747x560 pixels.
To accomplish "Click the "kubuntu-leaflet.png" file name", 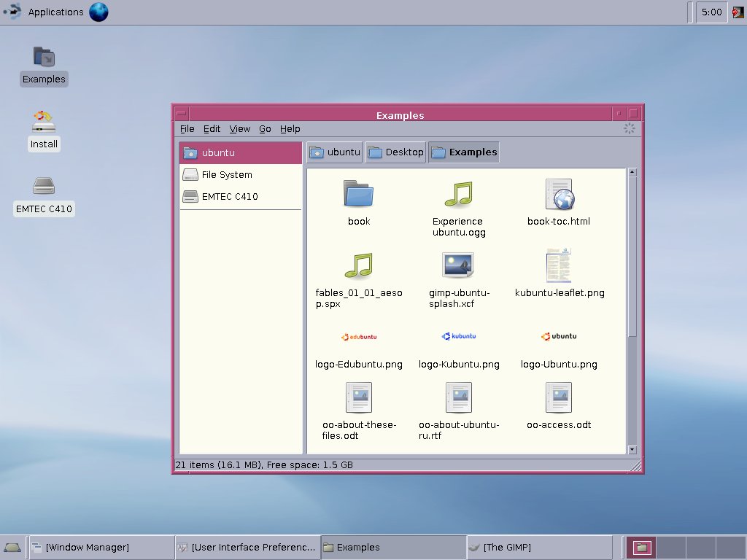I will 560,293.
